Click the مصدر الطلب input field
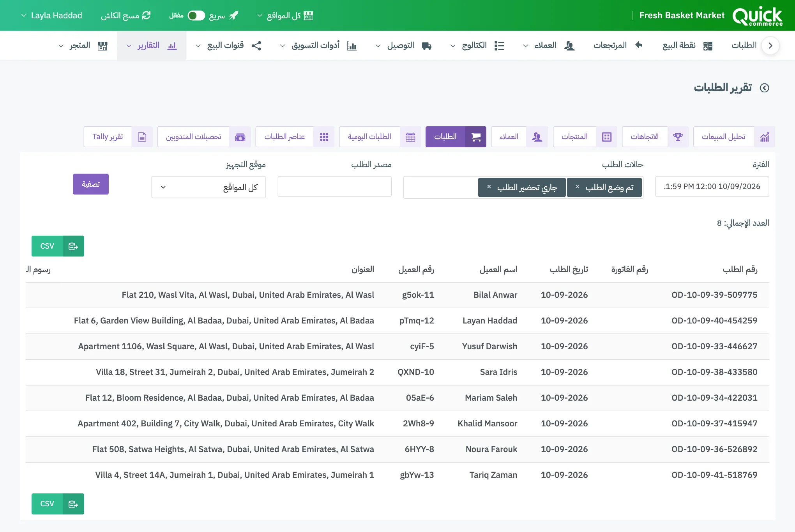 [334, 187]
